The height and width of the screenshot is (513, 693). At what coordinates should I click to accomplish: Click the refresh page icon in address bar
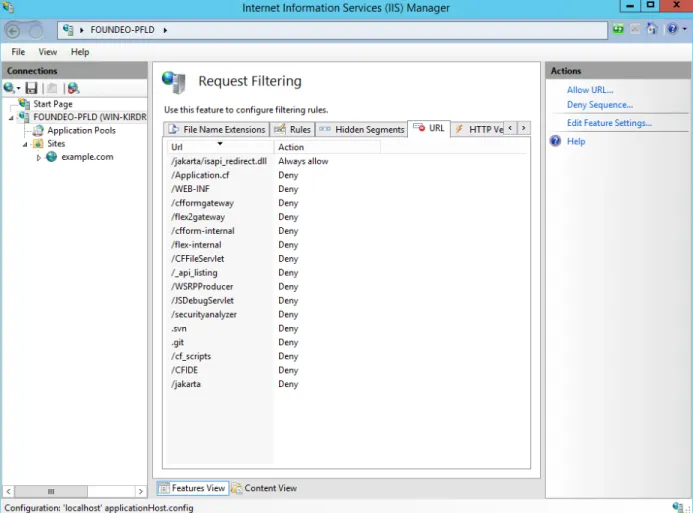[618, 29]
